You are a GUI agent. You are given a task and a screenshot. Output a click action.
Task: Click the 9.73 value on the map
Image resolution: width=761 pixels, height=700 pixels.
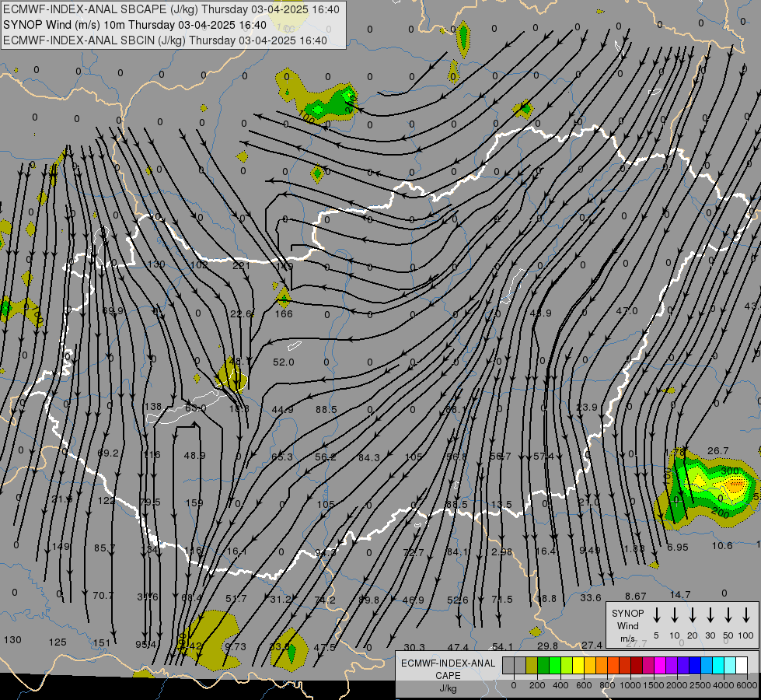pos(236,647)
